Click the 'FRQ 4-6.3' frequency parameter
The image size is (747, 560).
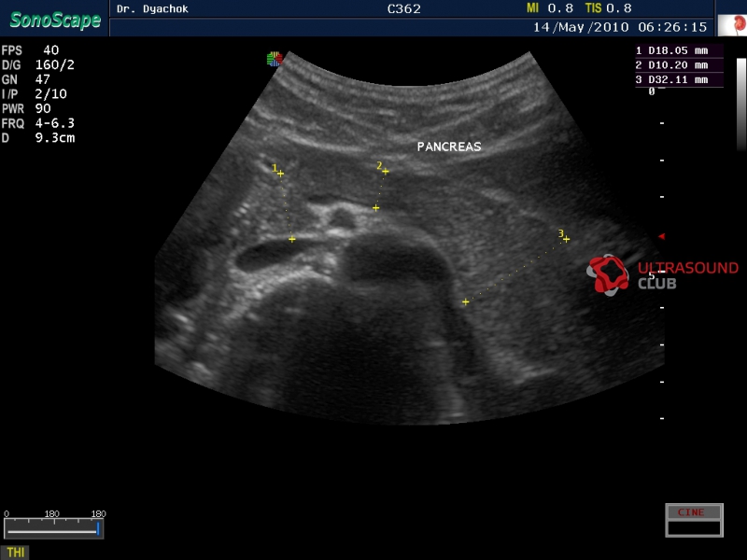click(38, 123)
